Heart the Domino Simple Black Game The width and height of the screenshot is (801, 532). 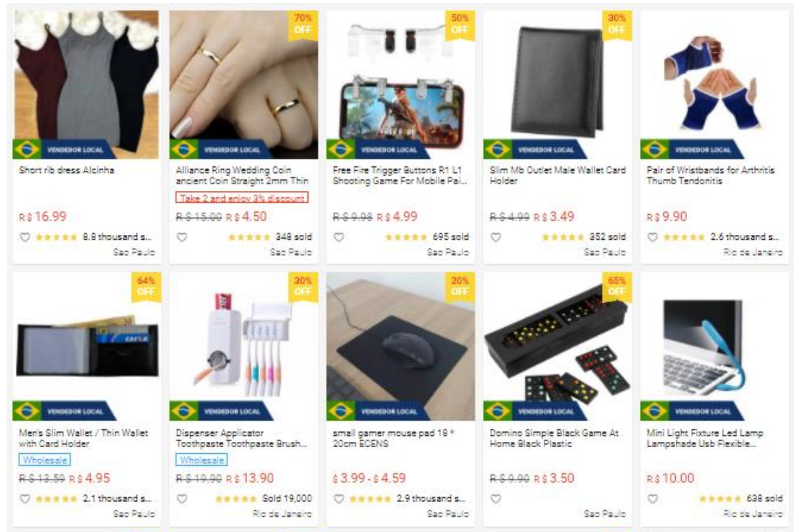point(496,499)
